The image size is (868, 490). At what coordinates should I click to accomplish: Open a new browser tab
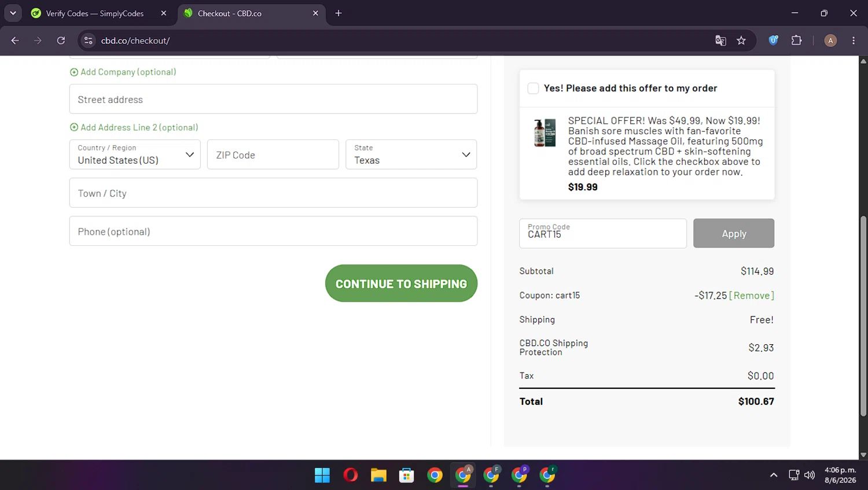(339, 13)
